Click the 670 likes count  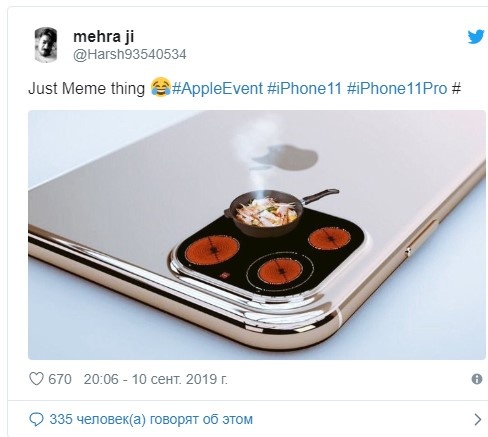tap(60, 379)
